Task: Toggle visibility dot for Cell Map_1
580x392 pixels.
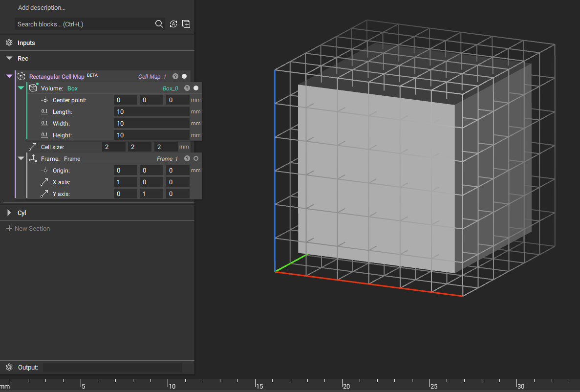Action: [x=184, y=76]
